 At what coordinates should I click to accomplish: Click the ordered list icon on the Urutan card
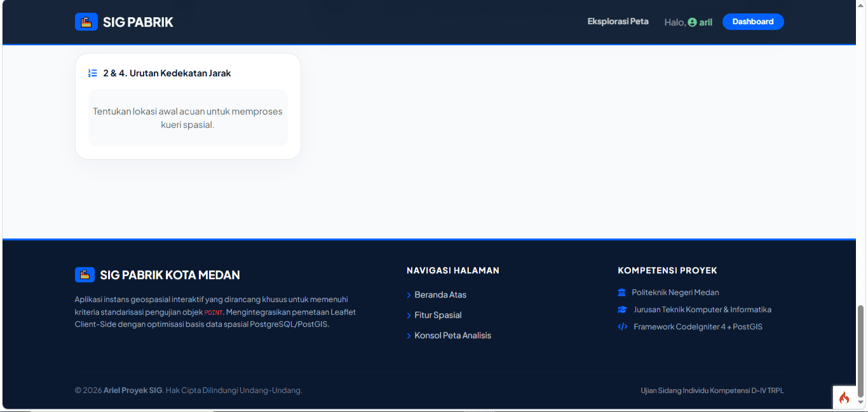tap(93, 73)
